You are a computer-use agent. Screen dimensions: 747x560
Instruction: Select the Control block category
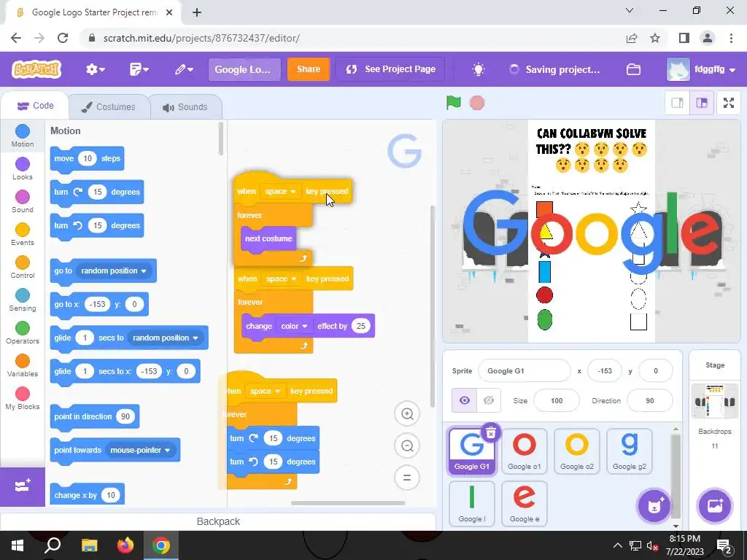click(x=23, y=267)
